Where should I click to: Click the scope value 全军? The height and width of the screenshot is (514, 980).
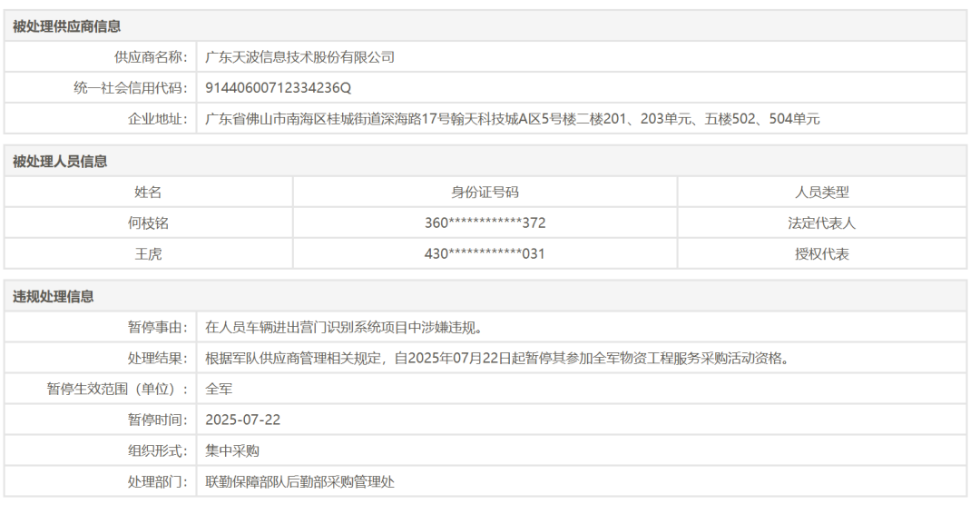tap(219, 389)
